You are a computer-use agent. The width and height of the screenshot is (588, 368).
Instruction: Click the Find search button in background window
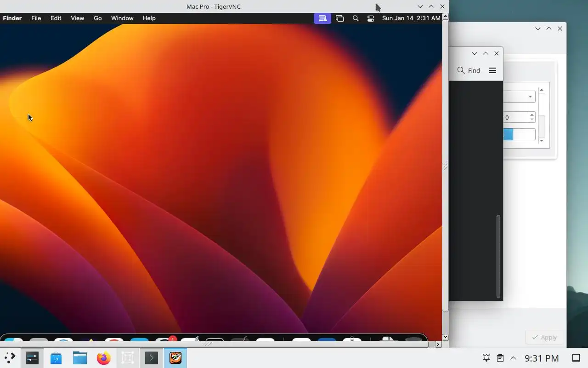coord(469,70)
